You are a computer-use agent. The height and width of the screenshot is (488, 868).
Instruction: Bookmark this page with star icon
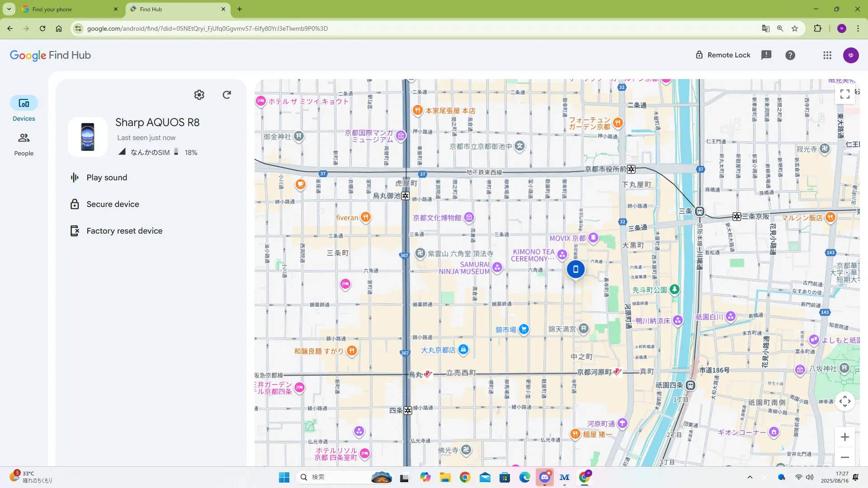pyautogui.click(x=795, y=28)
